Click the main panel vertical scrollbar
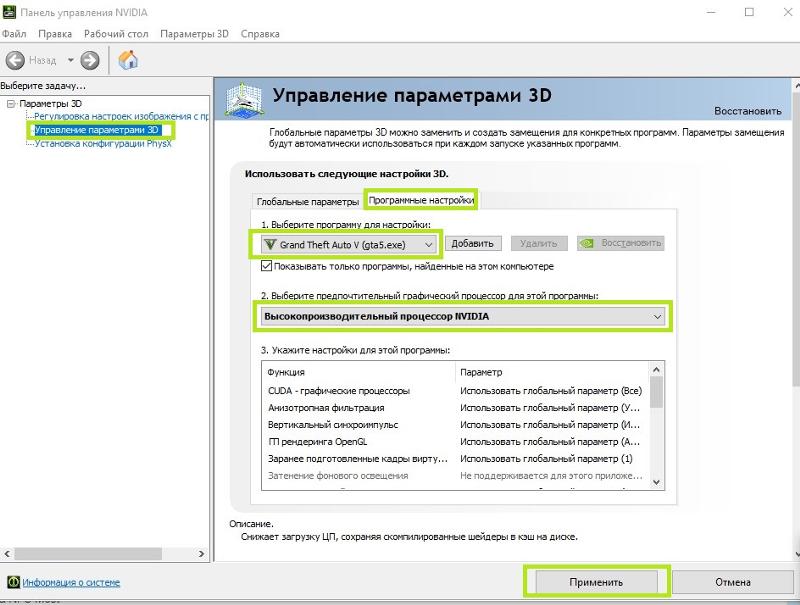This screenshot has height=605, width=800. pyautogui.click(x=796, y=239)
